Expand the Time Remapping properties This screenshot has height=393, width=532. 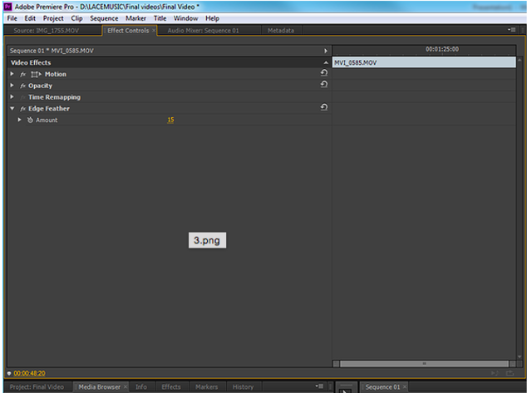pos(12,97)
